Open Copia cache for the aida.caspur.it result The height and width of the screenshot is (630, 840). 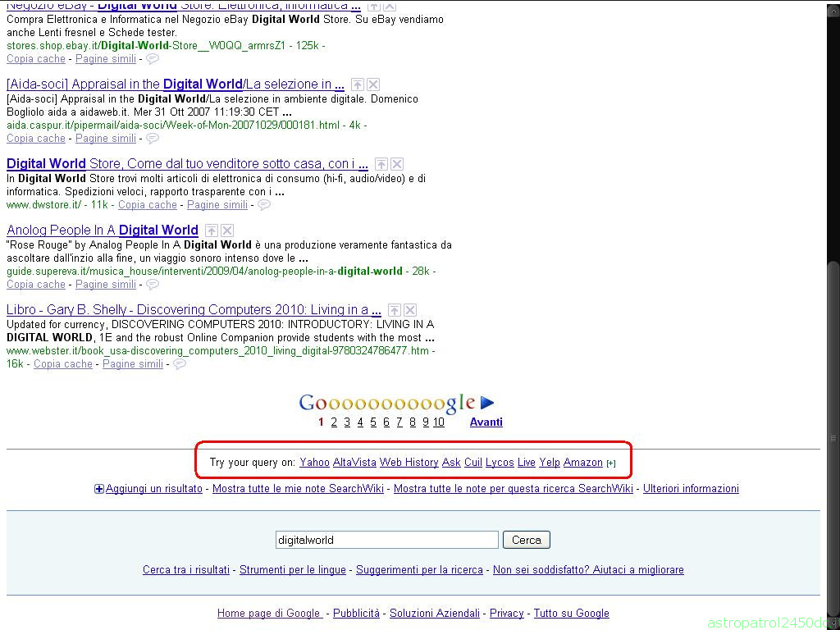point(36,138)
